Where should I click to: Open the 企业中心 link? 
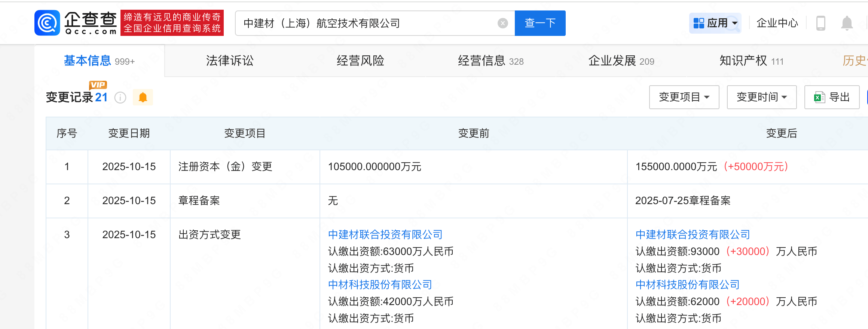point(777,23)
